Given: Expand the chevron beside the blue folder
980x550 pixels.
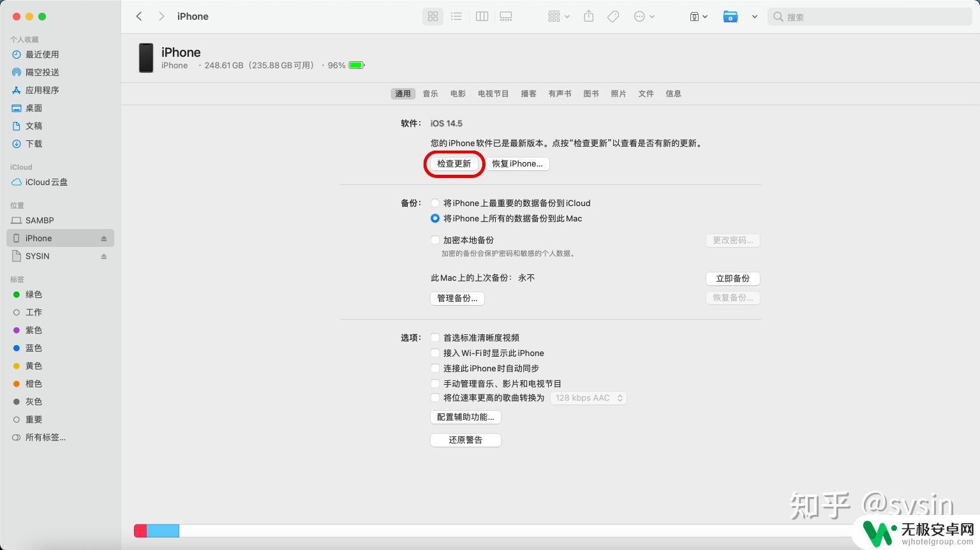Looking at the screenshot, I should [754, 17].
